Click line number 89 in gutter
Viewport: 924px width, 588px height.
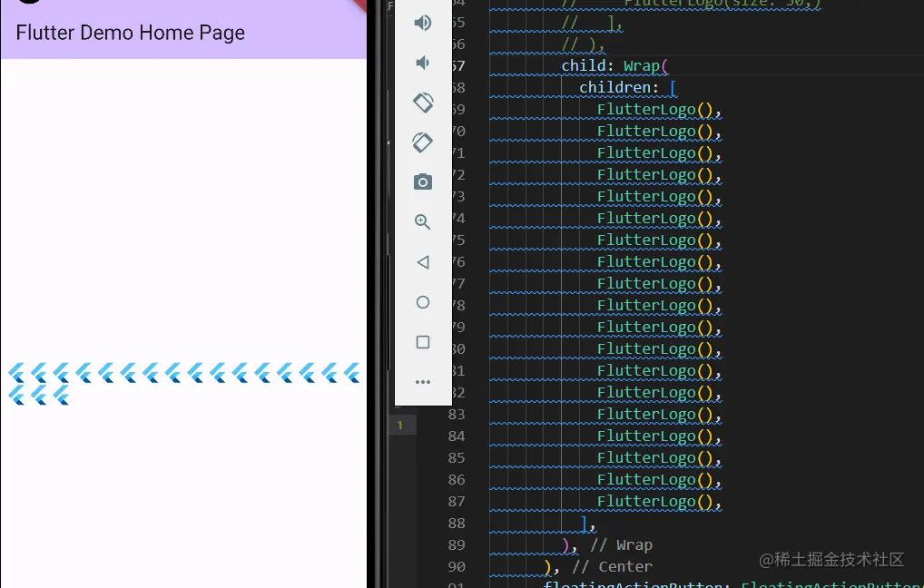coord(457,545)
